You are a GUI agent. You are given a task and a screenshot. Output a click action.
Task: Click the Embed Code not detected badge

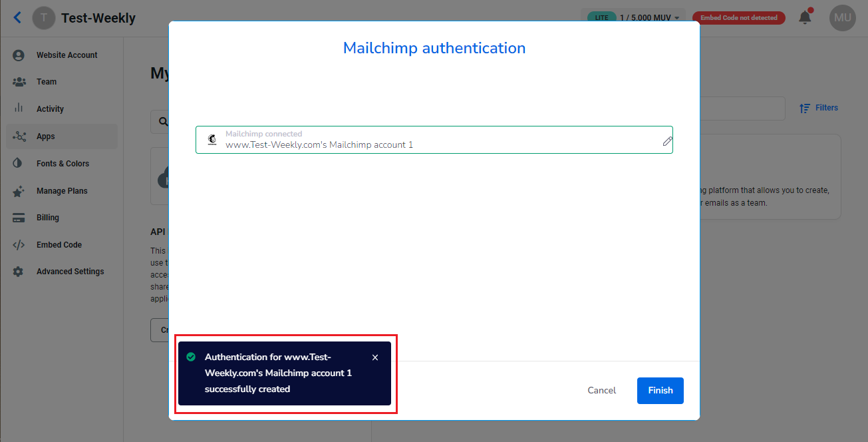click(x=738, y=18)
